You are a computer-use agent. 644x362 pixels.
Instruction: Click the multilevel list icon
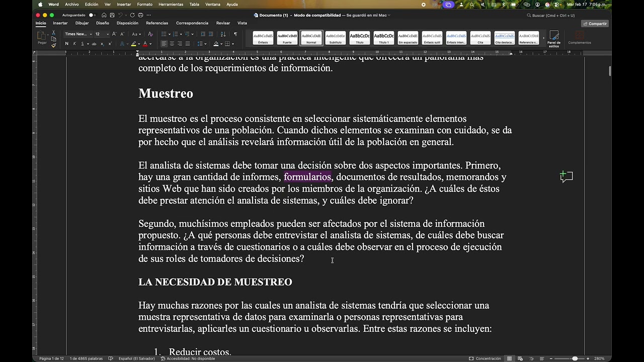188,34
